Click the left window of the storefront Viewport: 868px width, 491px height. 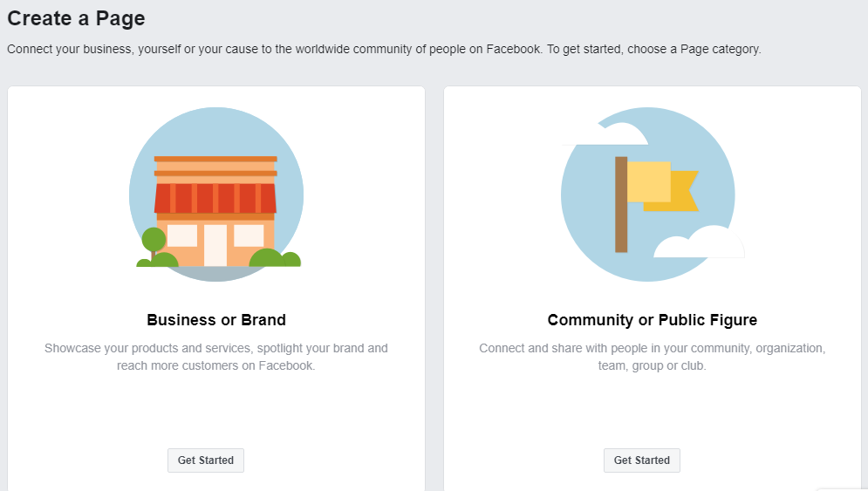tap(182, 235)
